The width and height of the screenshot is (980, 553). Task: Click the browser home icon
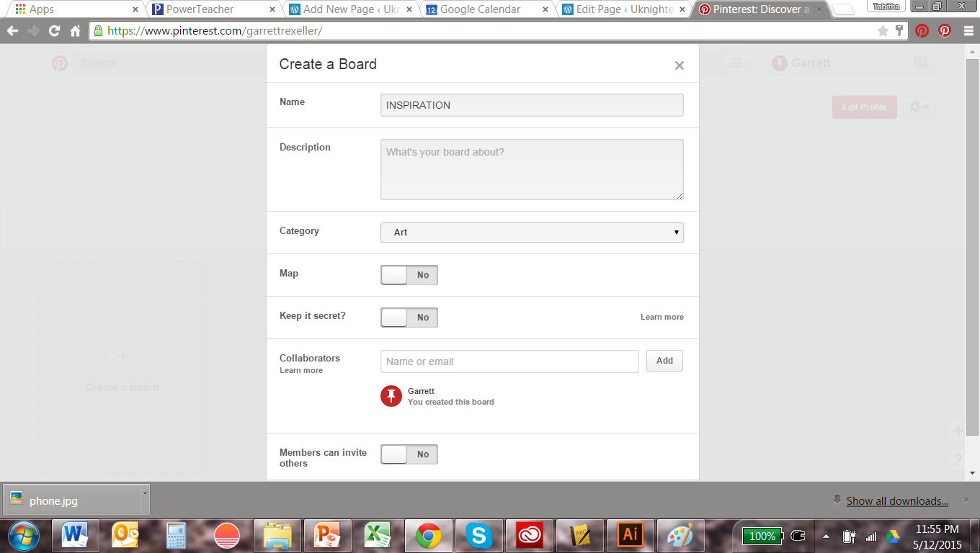pyautogui.click(x=75, y=31)
